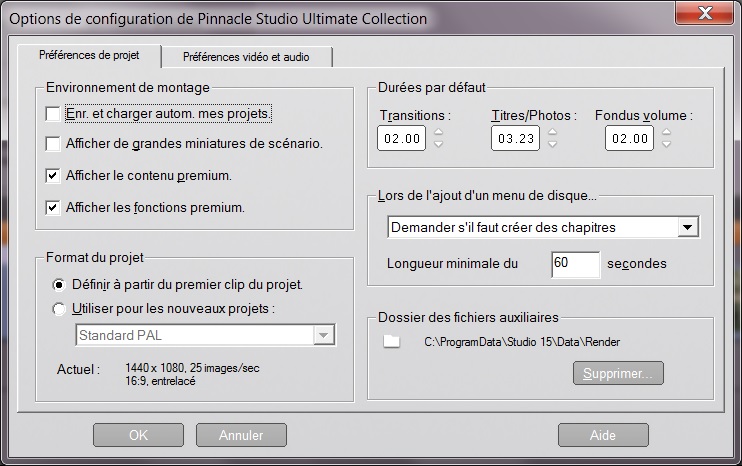Uncheck Afficher le contenu premium
This screenshot has width=742, height=466.
[x=53, y=176]
